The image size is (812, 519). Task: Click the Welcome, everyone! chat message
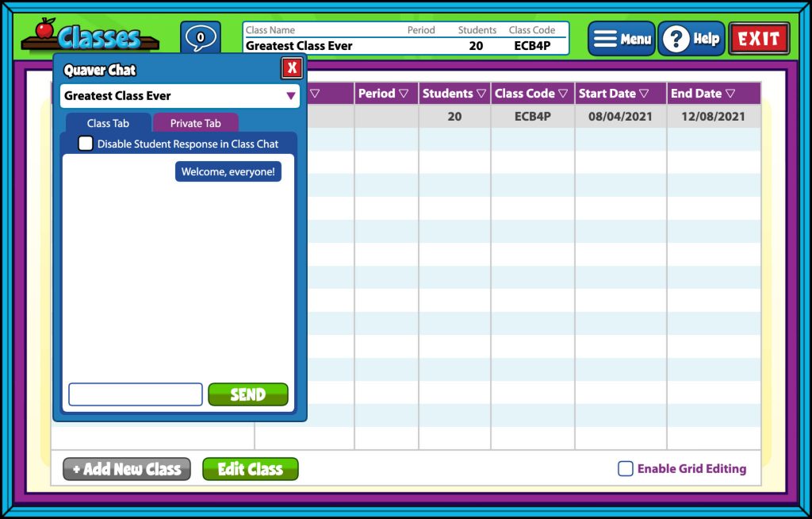coord(228,171)
